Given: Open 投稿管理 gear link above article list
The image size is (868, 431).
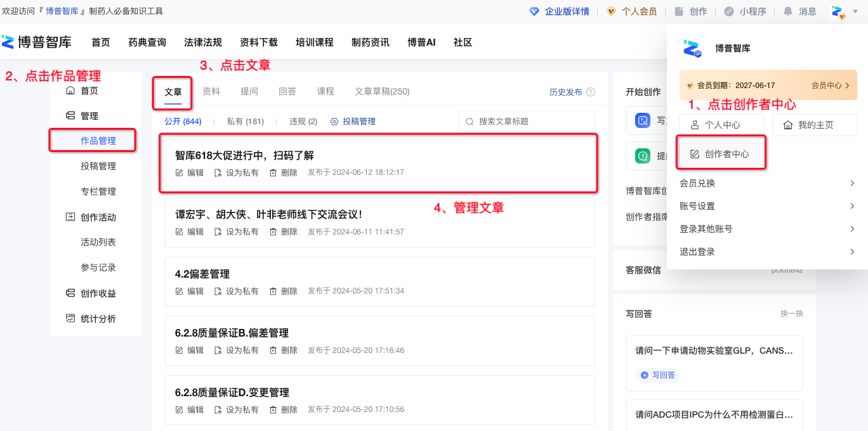Looking at the screenshot, I should [x=353, y=122].
